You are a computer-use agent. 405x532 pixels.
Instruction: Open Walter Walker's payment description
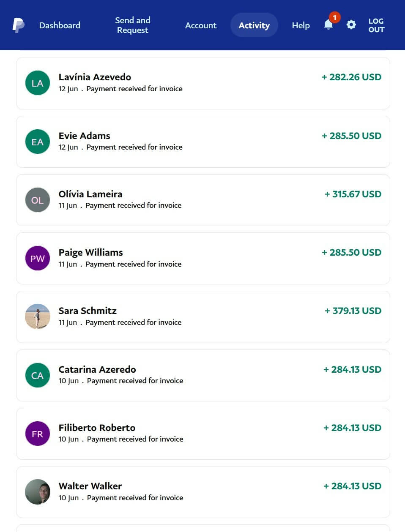point(135,498)
